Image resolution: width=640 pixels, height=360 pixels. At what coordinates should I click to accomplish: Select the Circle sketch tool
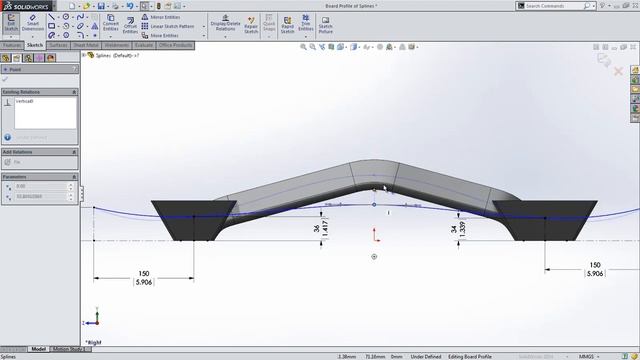click(66, 17)
